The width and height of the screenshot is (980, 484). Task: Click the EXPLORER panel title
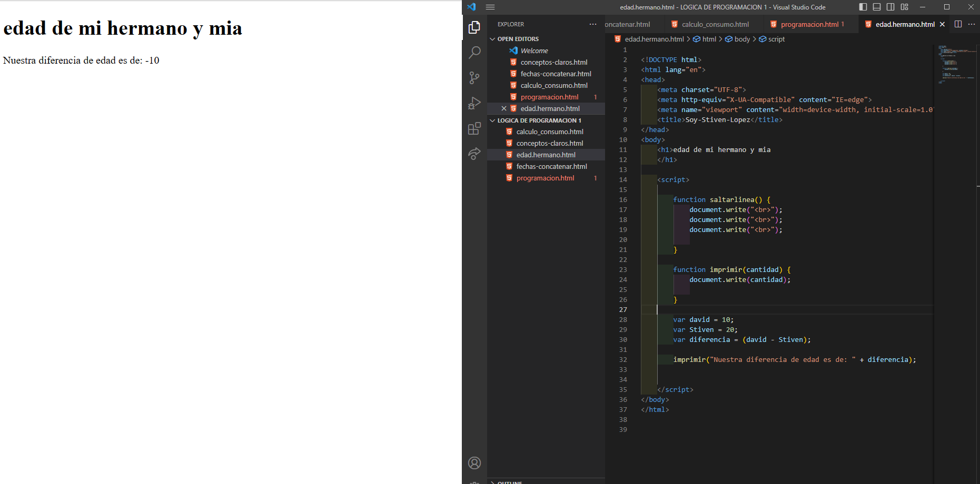click(511, 24)
